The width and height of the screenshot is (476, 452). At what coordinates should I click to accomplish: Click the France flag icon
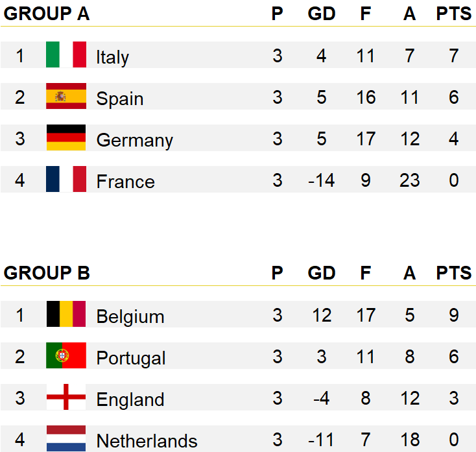tap(66, 179)
